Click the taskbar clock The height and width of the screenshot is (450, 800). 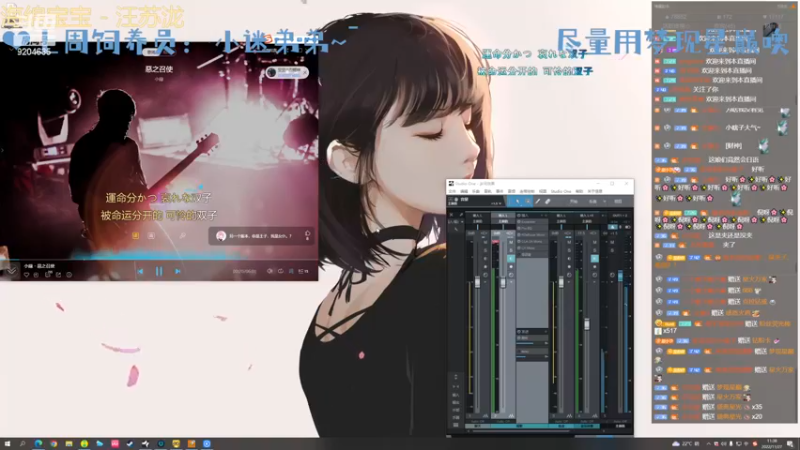pyautogui.click(x=772, y=444)
